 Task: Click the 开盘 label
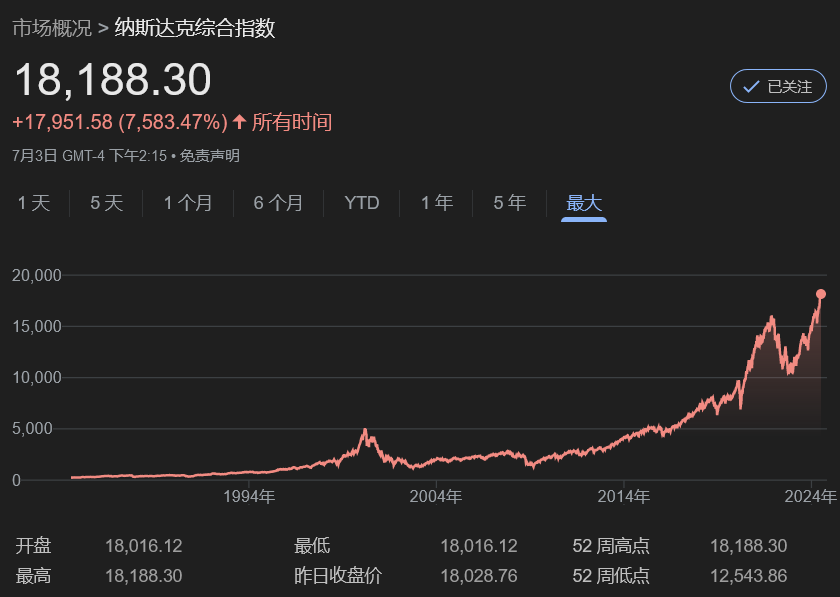coord(33,546)
